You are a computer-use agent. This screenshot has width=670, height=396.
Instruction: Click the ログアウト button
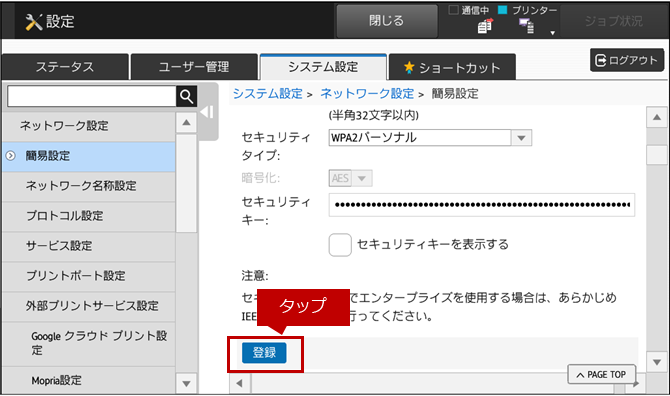pyautogui.click(x=627, y=60)
